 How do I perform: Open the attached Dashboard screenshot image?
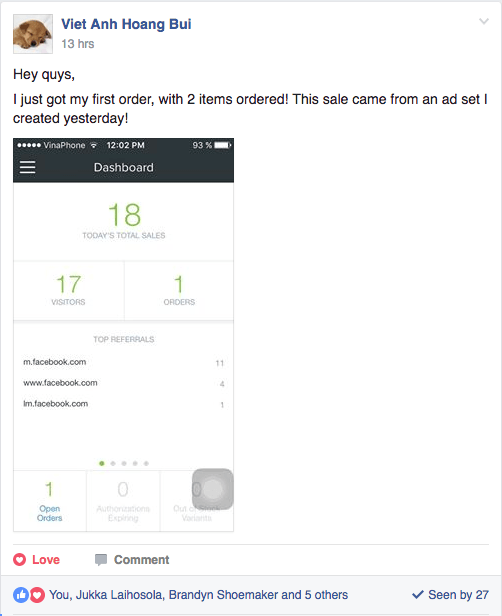(123, 335)
